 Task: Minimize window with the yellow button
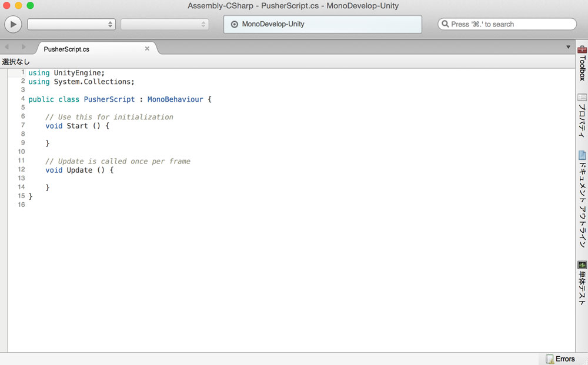click(18, 6)
